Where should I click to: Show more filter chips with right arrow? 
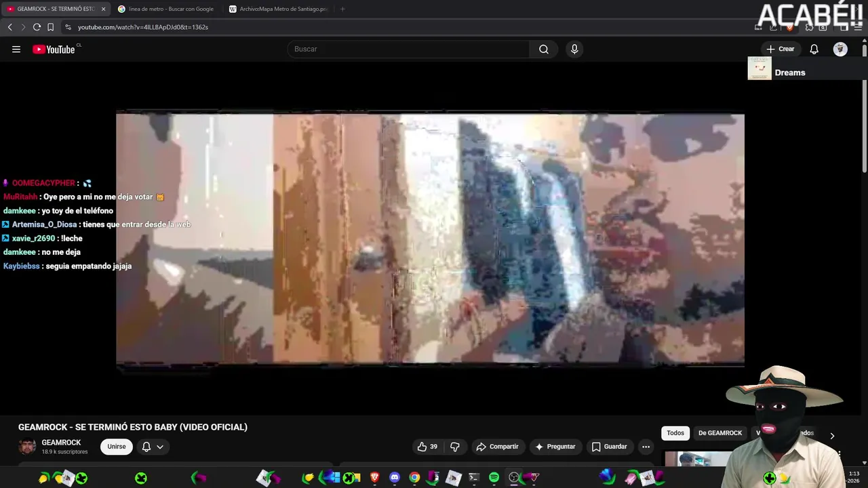[832, 436]
